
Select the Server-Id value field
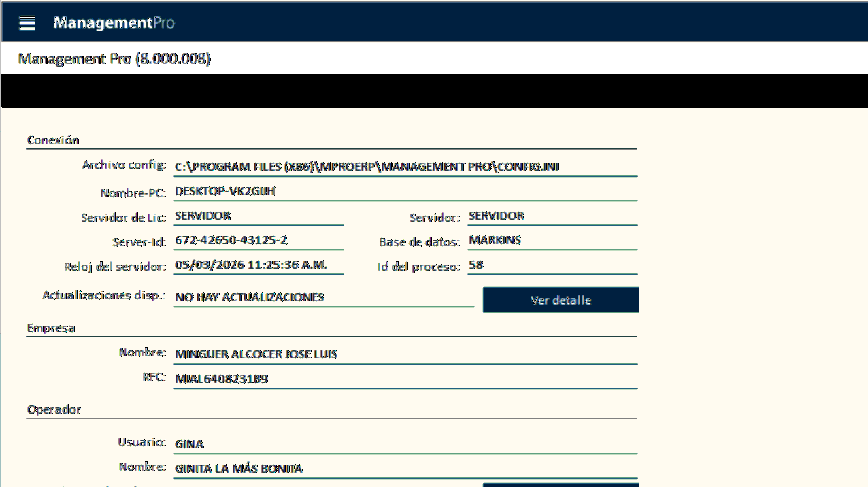[x=258, y=241]
